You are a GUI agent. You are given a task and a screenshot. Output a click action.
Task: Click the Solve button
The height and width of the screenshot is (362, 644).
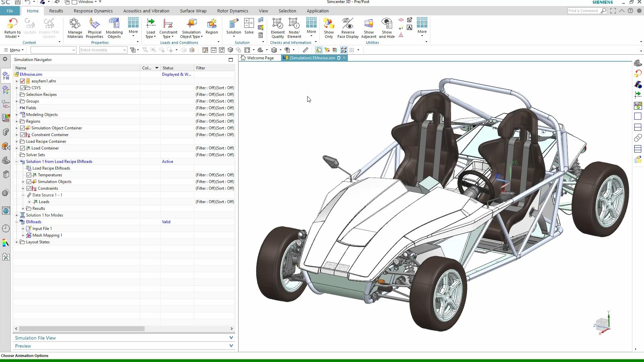pyautogui.click(x=249, y=27)
